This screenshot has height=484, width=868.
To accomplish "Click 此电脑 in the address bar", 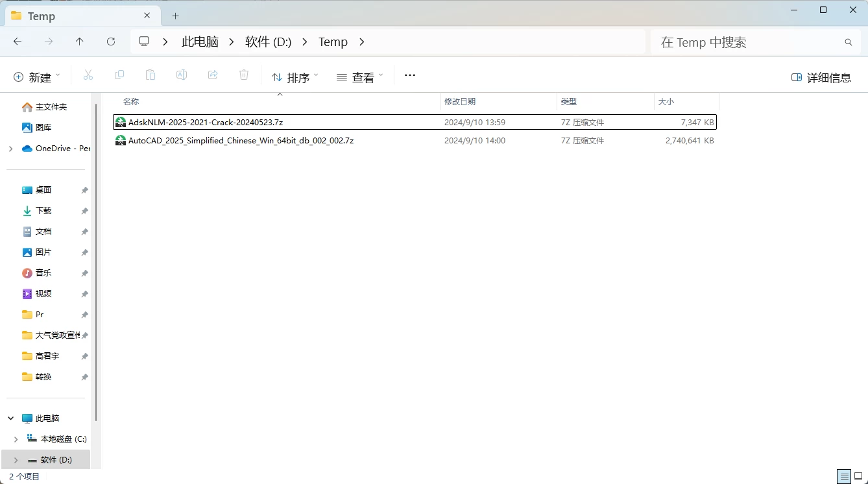I will click(x=200, y=42).
